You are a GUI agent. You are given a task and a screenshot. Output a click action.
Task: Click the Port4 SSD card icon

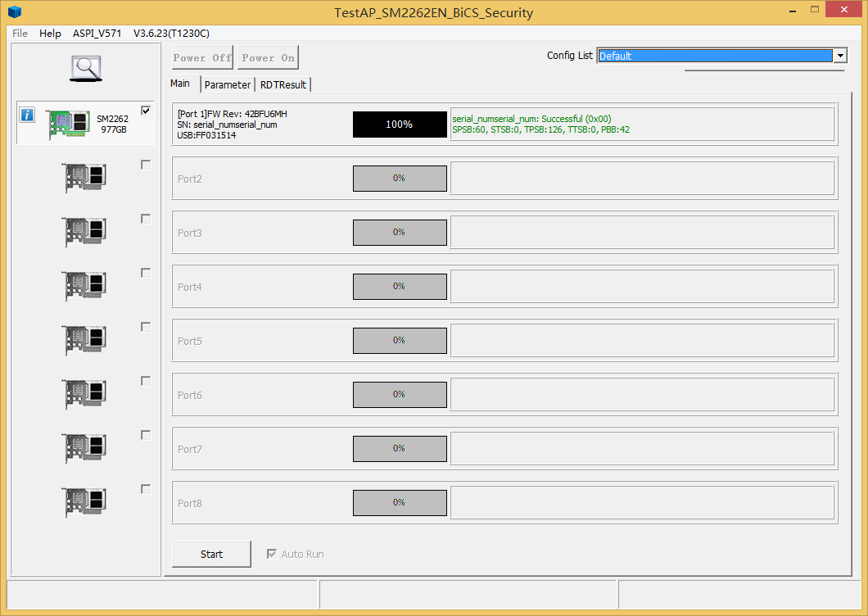point(85,286)
